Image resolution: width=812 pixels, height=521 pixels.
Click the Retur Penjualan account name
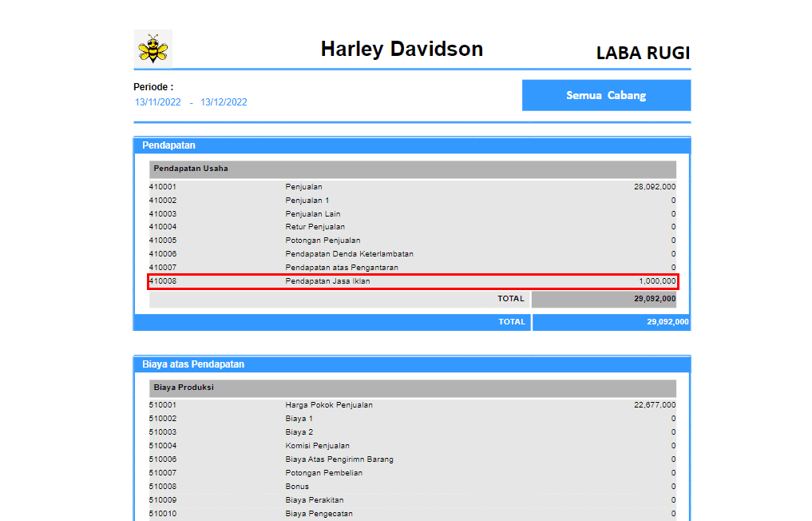click(x=315, y=227)
